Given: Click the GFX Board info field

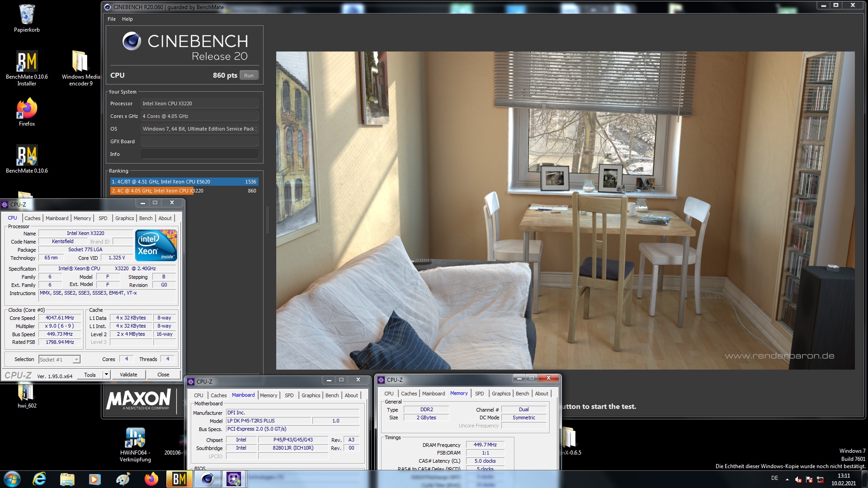Looking at the screenshot, I should (199, 141).
